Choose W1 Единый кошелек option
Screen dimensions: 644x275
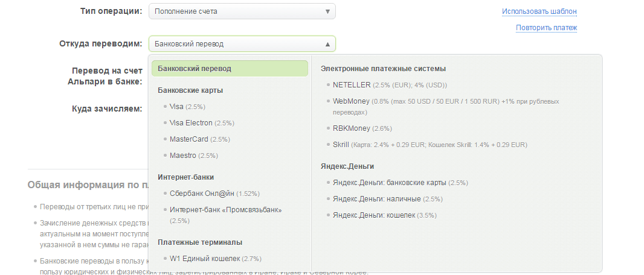(215, 259)
